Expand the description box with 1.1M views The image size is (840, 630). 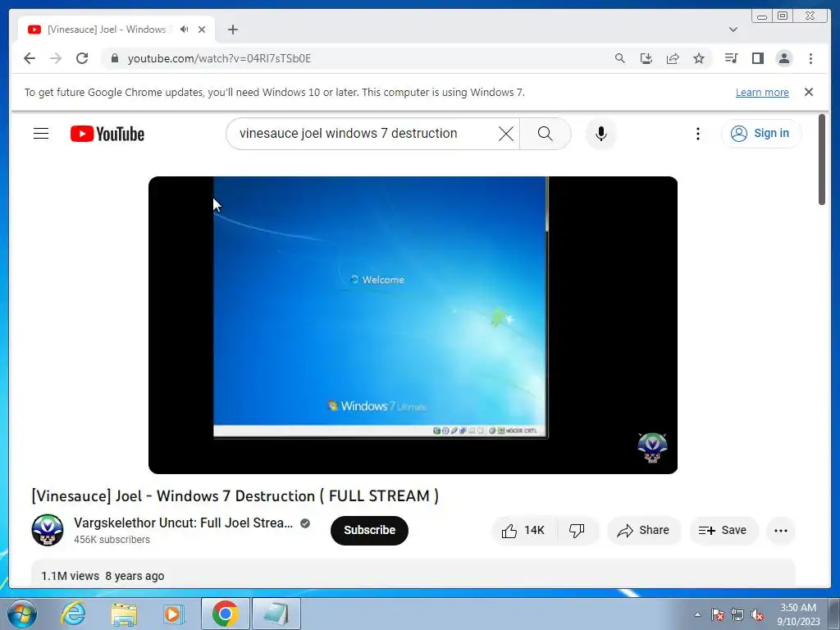click(x=413, y=573)
